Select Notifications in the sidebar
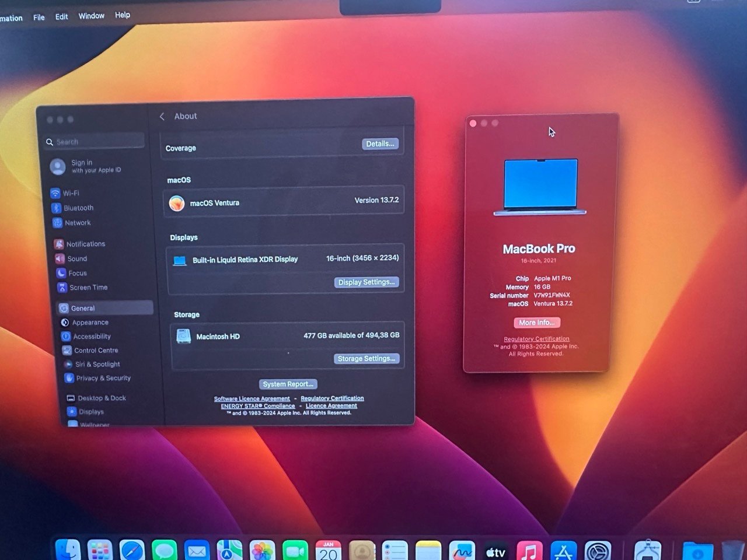The height and width of the screenshot is (560, 747). [x=79, y=244]
